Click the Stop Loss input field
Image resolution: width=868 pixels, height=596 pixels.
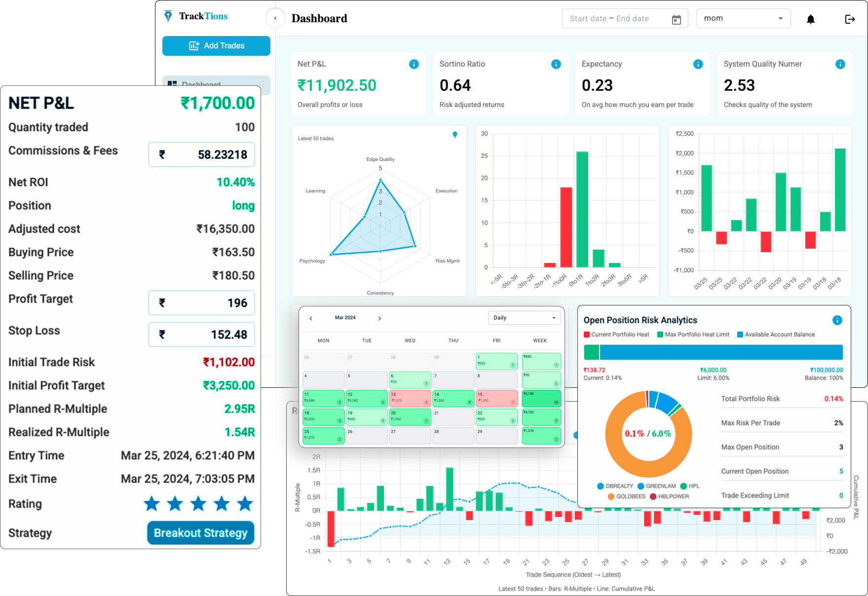(x=201, y=335)
